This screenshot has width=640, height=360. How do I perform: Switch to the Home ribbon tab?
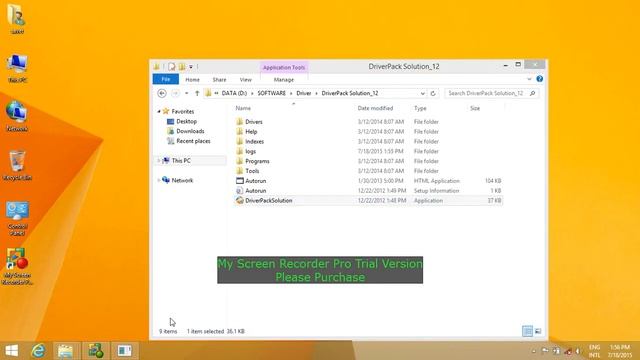(x=192, y=80)
